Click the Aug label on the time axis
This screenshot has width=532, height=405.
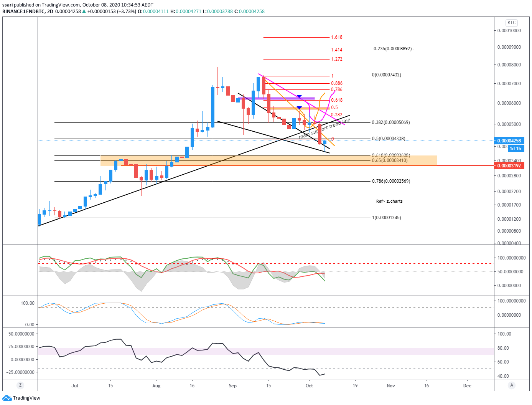[156, 386]
